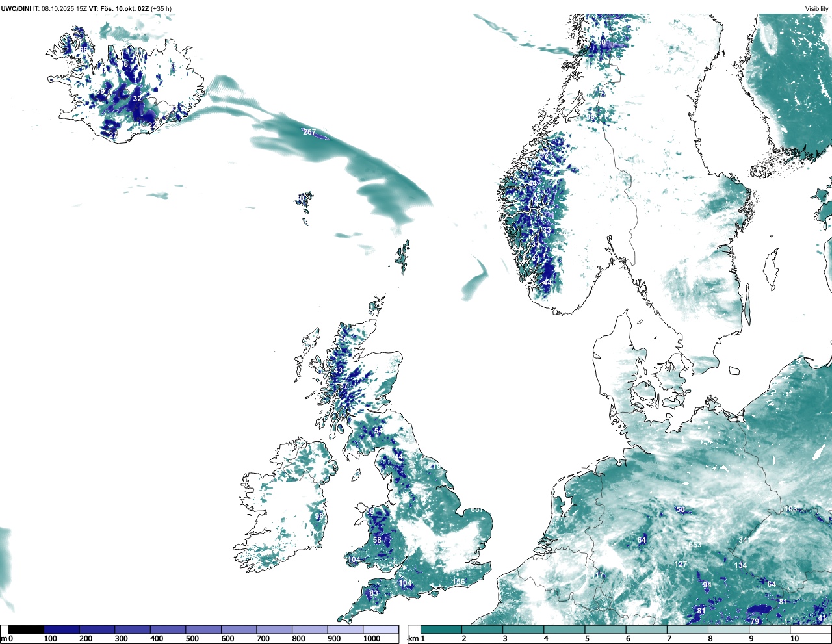Click valid time 'Fös. 10.okt. 02Z'
Viewport: 832px width, 644px height.
pos(125,9)
